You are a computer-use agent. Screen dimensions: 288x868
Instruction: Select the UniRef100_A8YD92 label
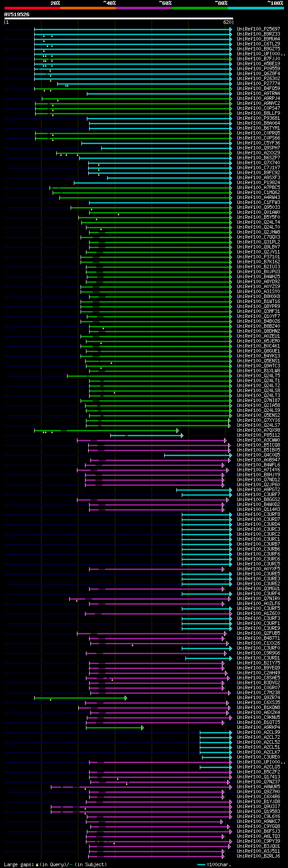(x=258, y=281)
